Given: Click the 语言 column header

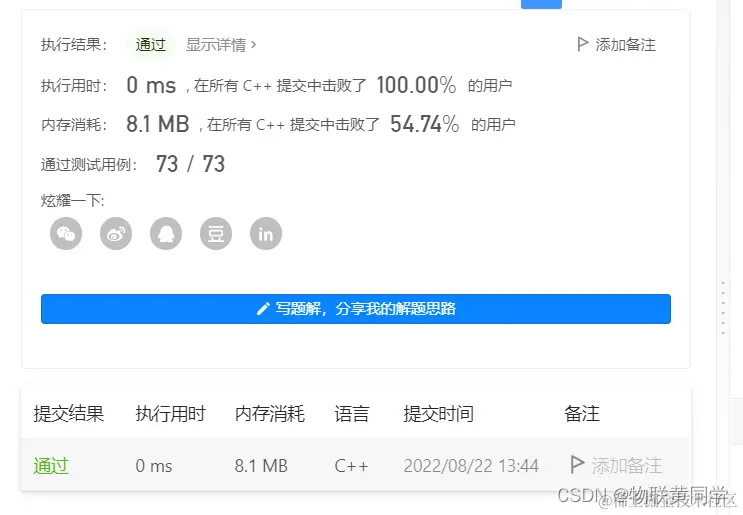Looking at the screenshot, I should pyautogui.click(x=352, y=414).
